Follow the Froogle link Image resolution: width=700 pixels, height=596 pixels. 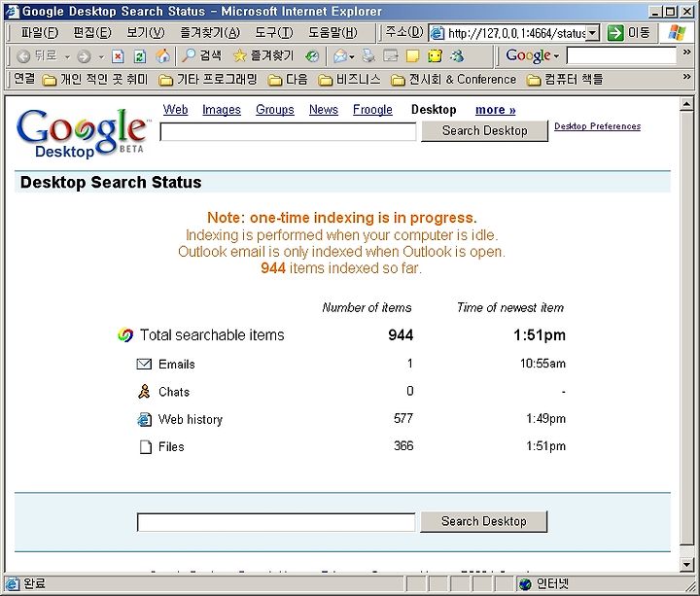(x=372, y=109)
